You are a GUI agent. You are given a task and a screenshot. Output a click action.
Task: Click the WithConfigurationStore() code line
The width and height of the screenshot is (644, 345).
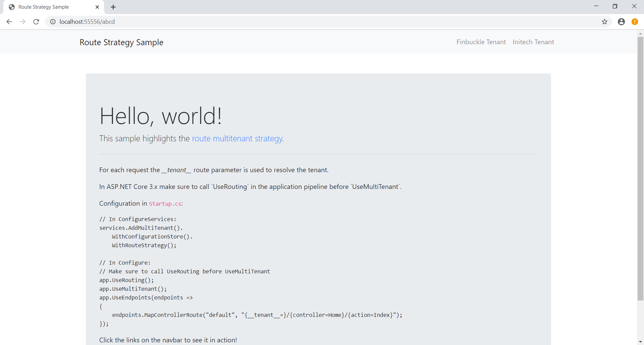pos(152,236)
